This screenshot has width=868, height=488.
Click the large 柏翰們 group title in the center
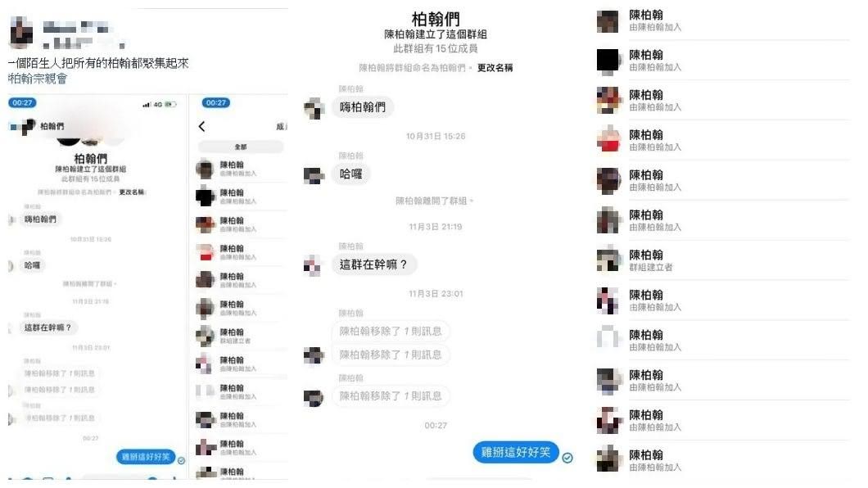[x=436, y=20]
